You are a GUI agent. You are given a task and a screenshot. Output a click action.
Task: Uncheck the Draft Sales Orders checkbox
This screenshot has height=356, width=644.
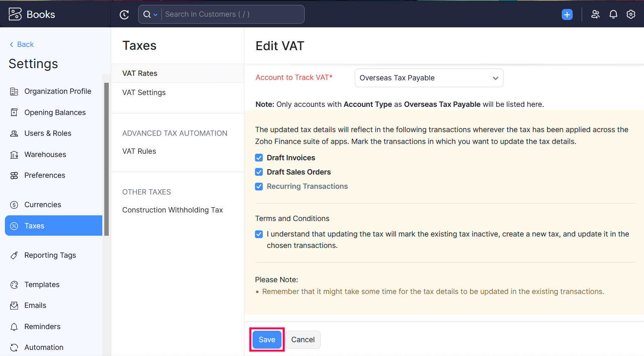[x=259, y=172]
